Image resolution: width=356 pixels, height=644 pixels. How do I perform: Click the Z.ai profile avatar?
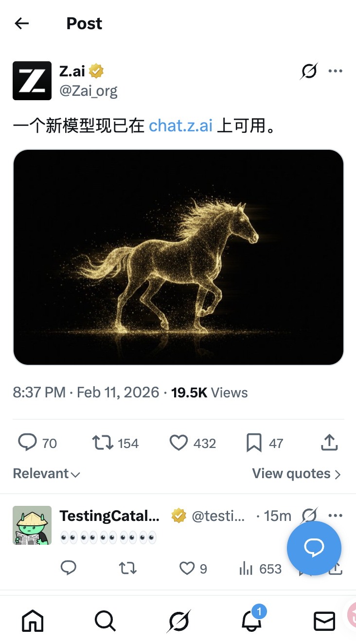coord(32,81)
